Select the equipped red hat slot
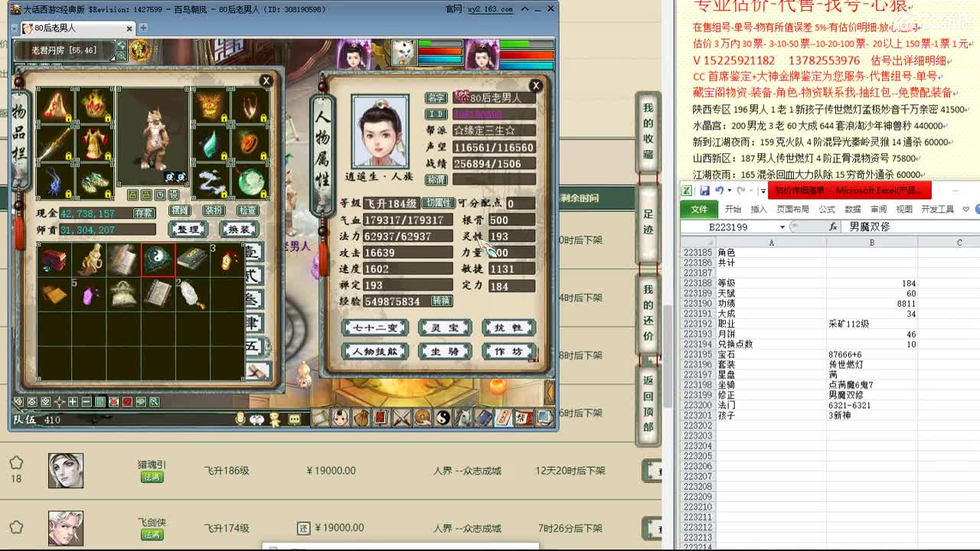This screenshot has height=551, width=980. 93,105
